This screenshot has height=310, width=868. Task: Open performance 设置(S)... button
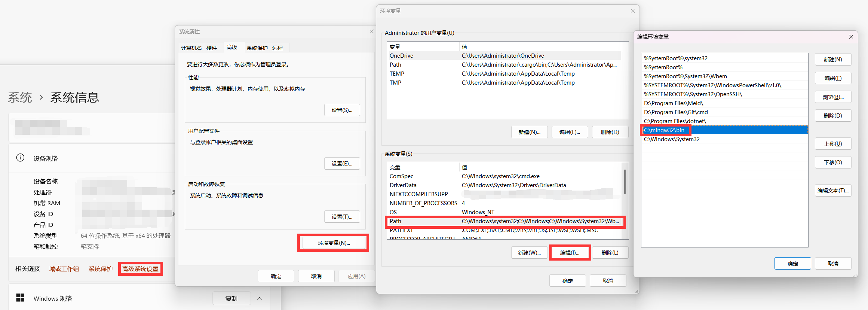[x=342, y=110]
